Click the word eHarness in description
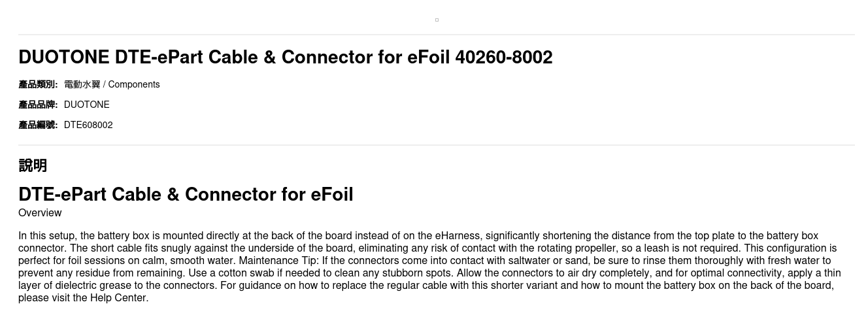The width and height of the screenshot is (868, 334). [x=457, y=236]
